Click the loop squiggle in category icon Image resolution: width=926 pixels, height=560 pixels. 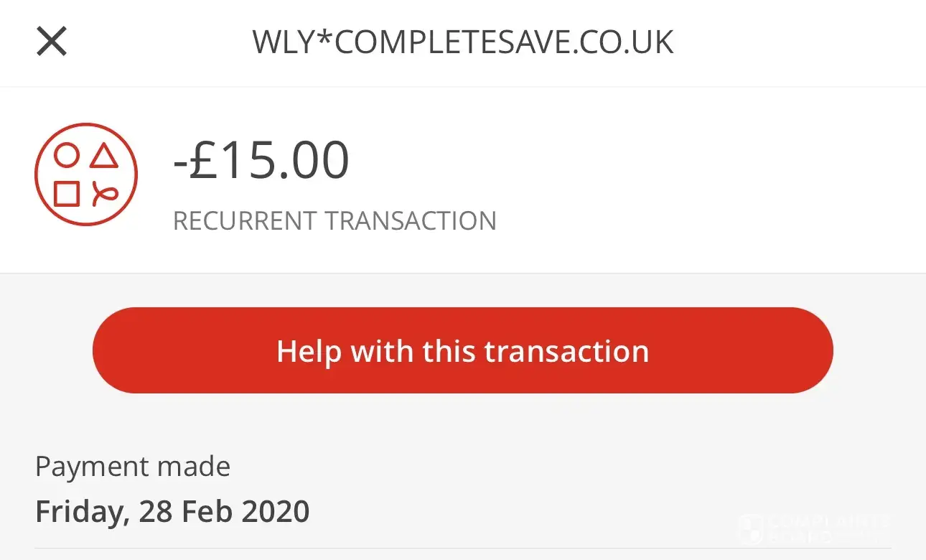pos(105,194)
